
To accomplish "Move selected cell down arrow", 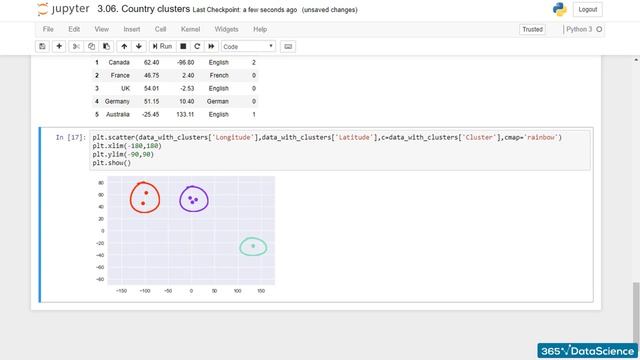I will (x=139, y=47).
